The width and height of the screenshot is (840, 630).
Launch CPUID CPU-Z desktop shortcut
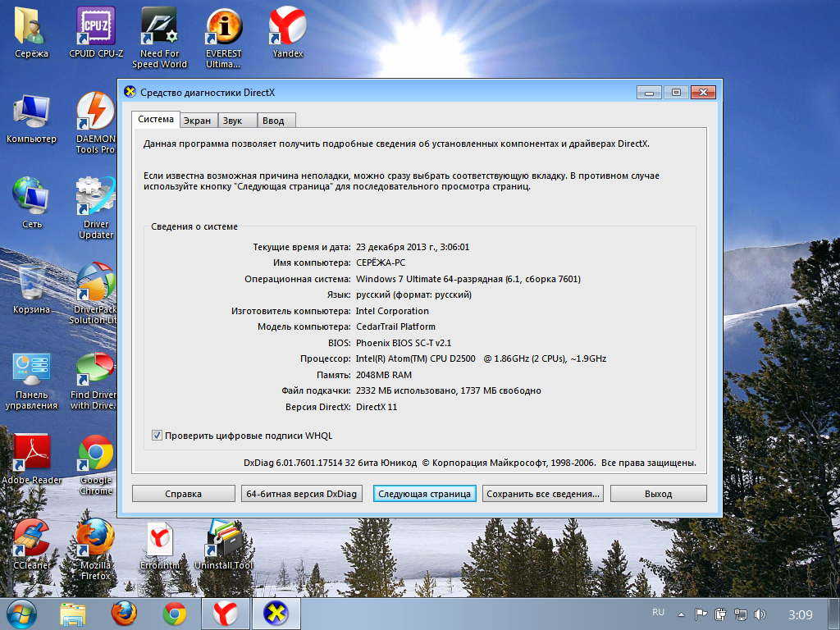pyautogui.click(x=96, y=32)
